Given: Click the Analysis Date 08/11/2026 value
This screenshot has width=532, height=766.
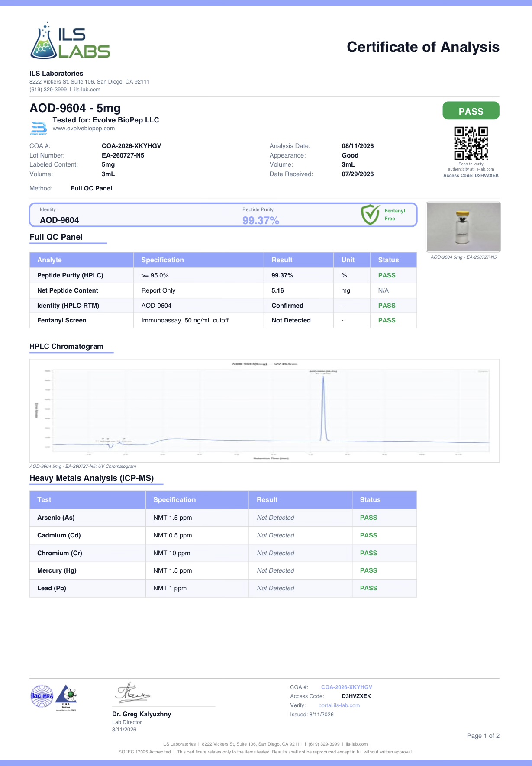Looking at the screenshot, I should (358, 146).
